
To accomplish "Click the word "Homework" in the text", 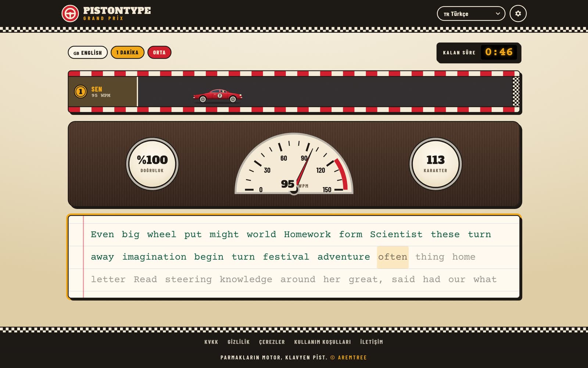I will click(x=307, y=234).
